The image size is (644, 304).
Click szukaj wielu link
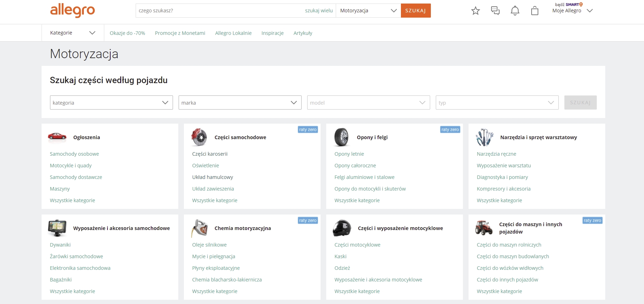[x=319, y=11]
